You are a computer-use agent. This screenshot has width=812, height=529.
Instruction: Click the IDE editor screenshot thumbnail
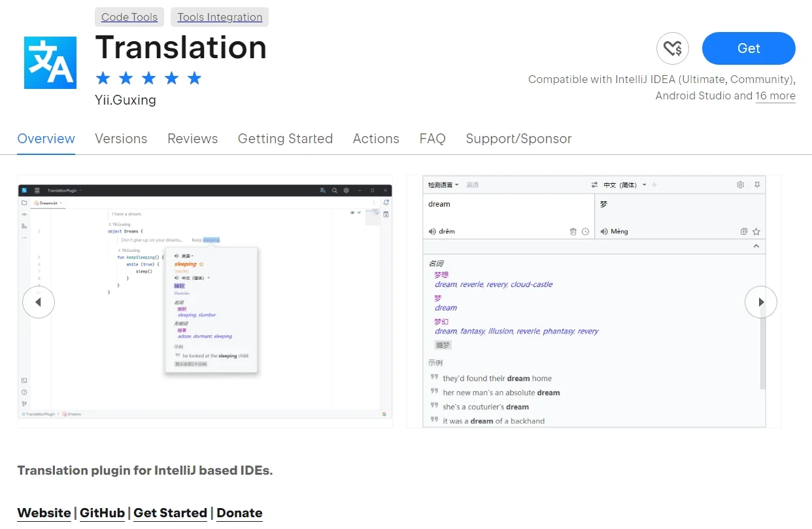tap(205, 301)
